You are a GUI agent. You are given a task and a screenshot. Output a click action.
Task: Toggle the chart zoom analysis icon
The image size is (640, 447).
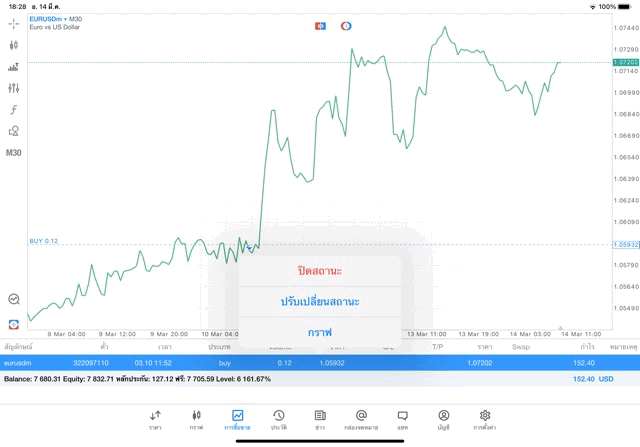pyautogui.click(x=13, y=299)
